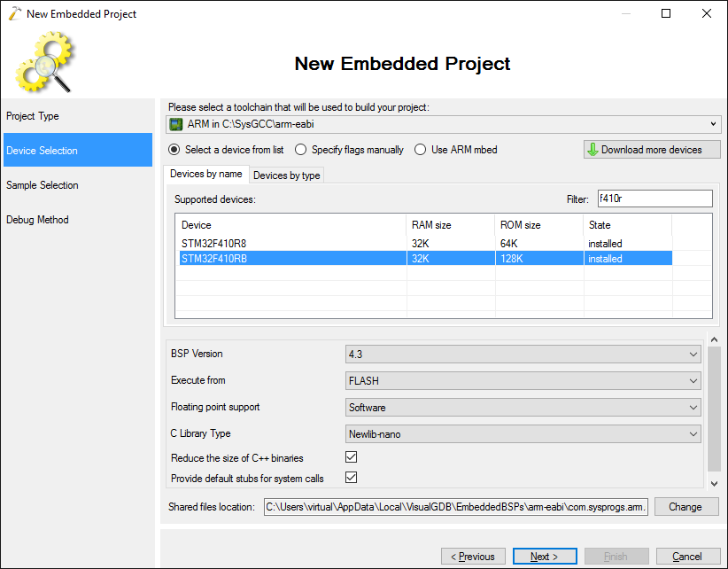Click the greyed-out Finish button
Viewport: 728px width, 569px height.
coord(616,557)
